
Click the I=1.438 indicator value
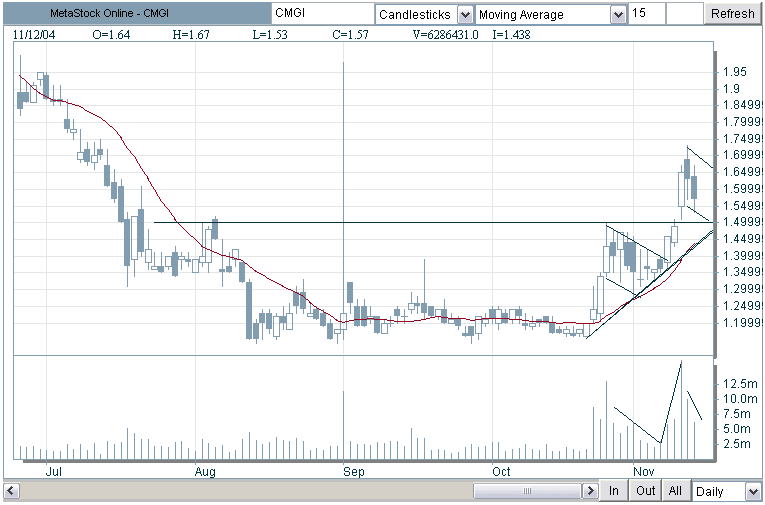click(511, 35)
